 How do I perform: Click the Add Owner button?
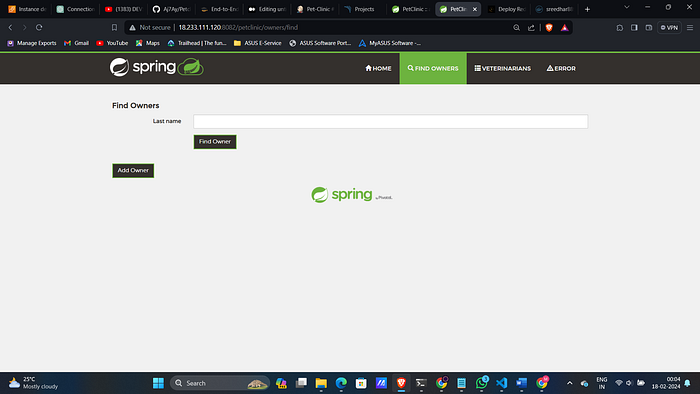coord(133,170)
